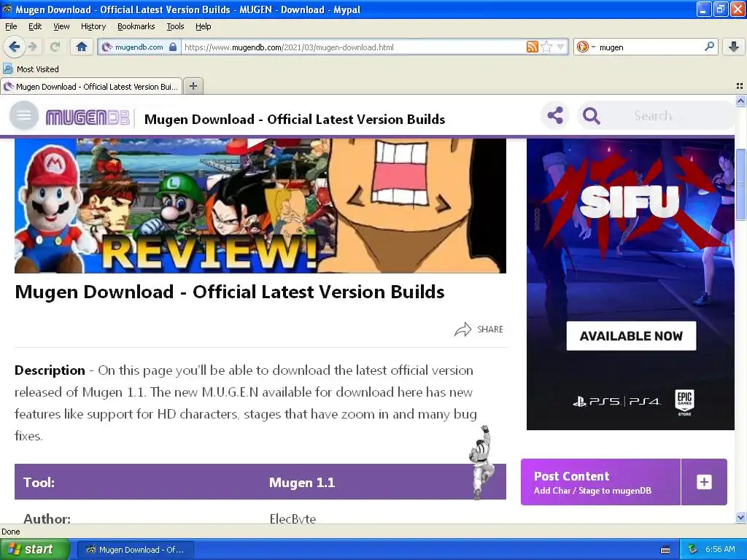Click the MugenDB logo
Viewport: 747px width, 560px height.
(88, 117)
